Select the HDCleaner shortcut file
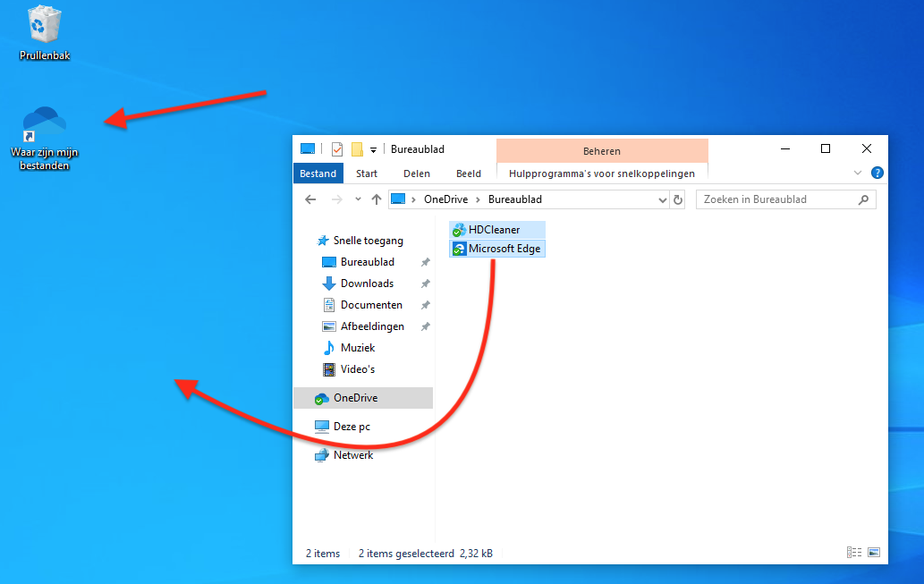Screen dimensions: 924x584 493,230
